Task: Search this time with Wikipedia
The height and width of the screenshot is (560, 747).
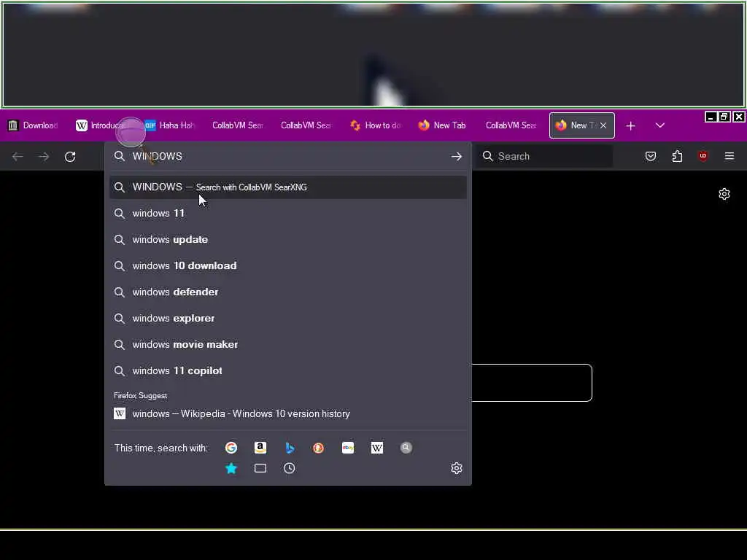Action: (377, 448)
